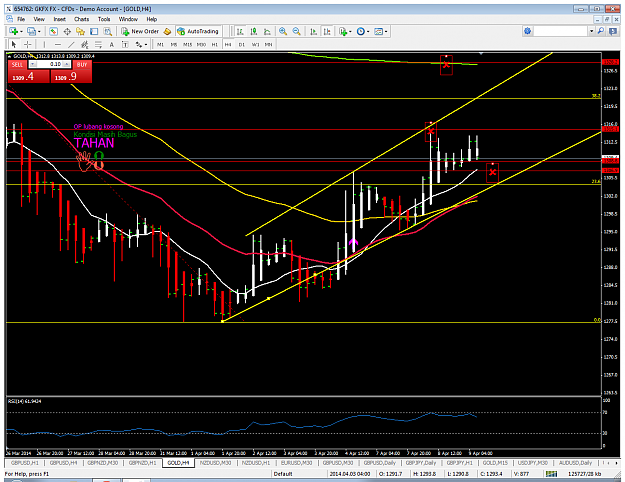Open the Profiles icon
Screen dimensions: 625x482
[31, 31]
